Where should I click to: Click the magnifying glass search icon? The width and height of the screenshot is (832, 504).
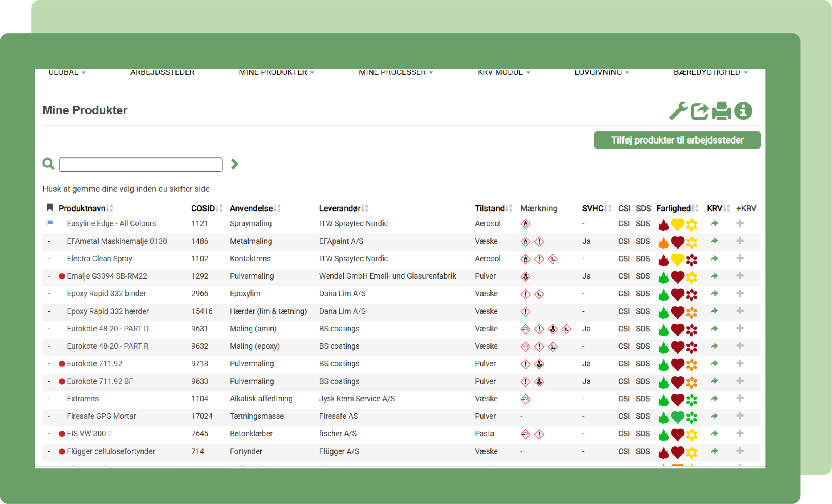[x=48, y=164]
